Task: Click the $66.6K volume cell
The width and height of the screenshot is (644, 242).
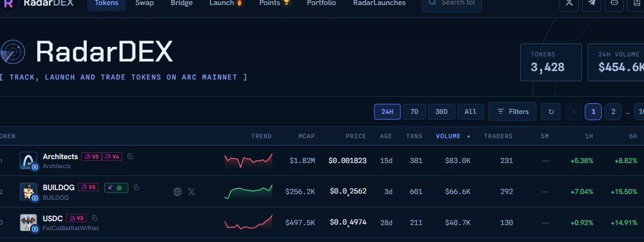Action: 458,192
